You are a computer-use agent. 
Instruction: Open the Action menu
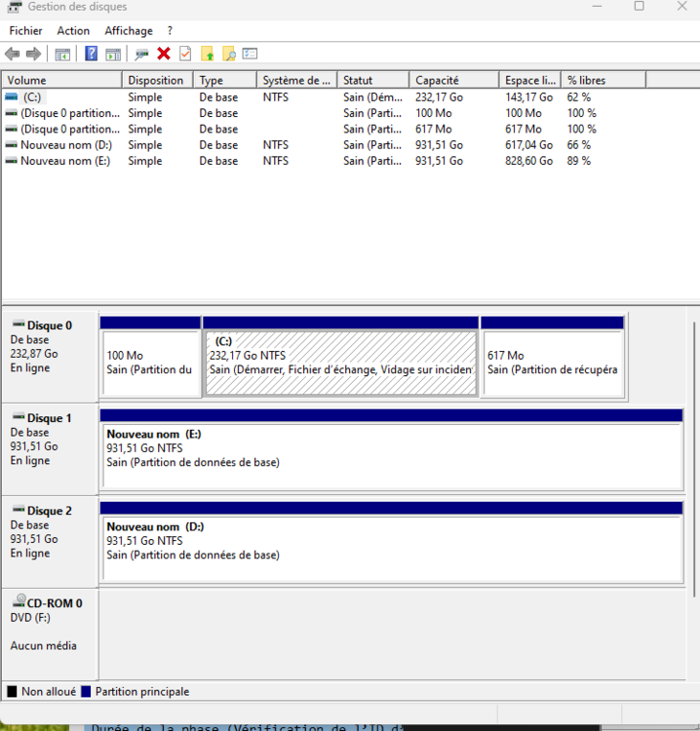[x=73, y=31]
